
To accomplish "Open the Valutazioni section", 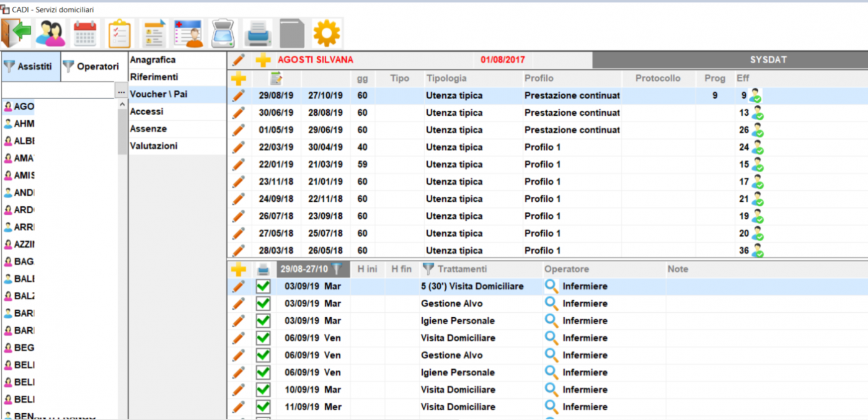I will tap(154, 146).
